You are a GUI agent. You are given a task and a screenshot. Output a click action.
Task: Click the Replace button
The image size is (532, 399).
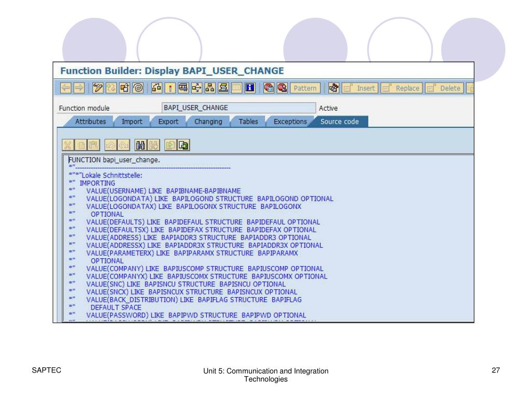402,88
